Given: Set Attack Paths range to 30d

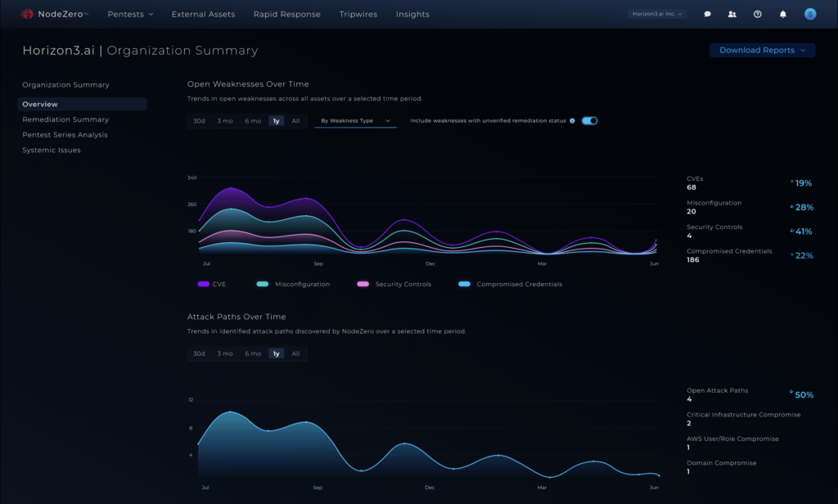Looking at the screenshot, I should point(199,353).
